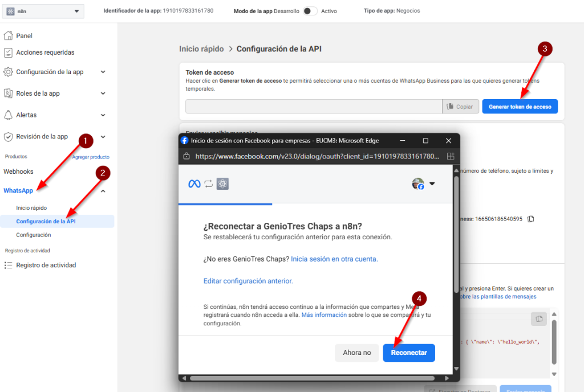Click Editar configuración anterior link

tap(248, 281)
